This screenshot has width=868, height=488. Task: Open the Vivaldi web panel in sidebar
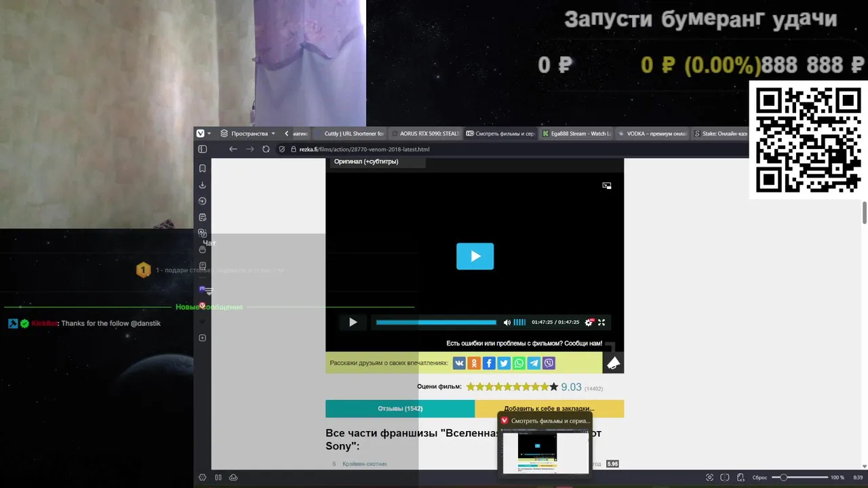coord(202,306)
